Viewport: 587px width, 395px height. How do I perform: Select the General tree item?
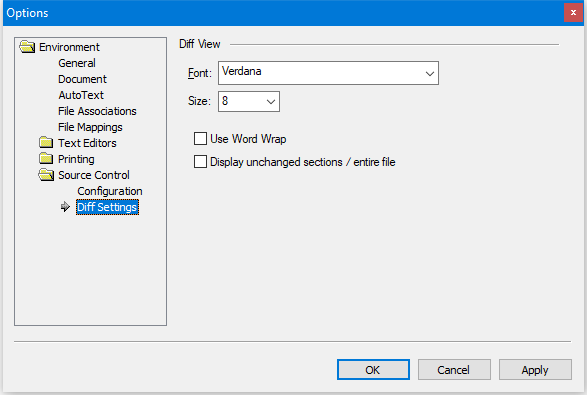[77, 63]
